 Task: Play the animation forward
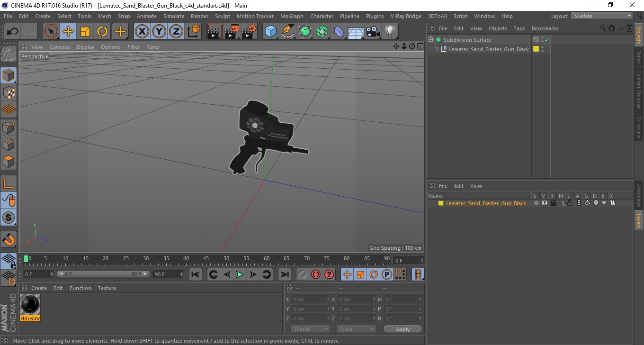point(240,274)
